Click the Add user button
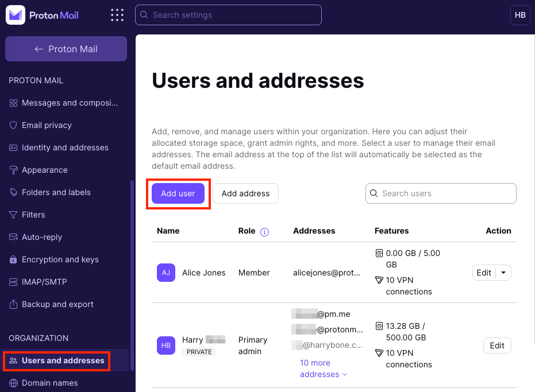 (x=178, y=193)
